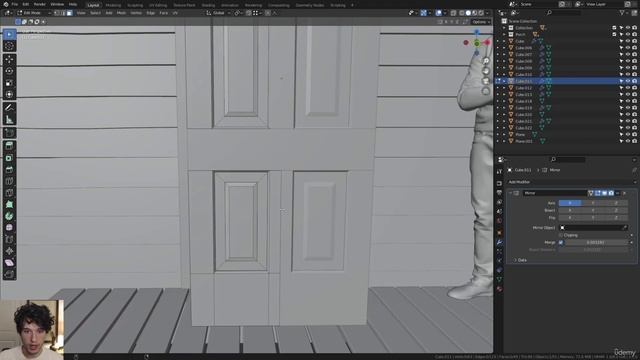
Task: Select the Rotate tool
Action: (x=9, y=71)
